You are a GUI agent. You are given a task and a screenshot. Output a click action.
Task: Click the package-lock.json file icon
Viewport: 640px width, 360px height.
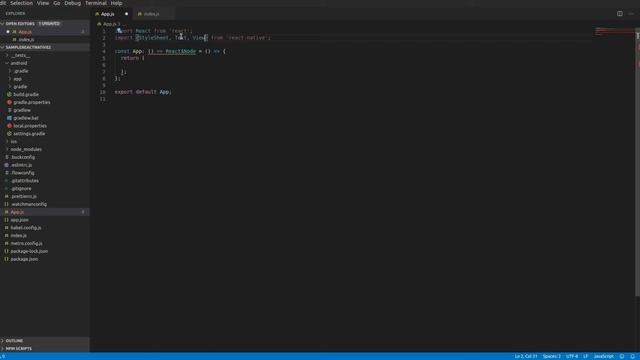click(x=7, y=251)
